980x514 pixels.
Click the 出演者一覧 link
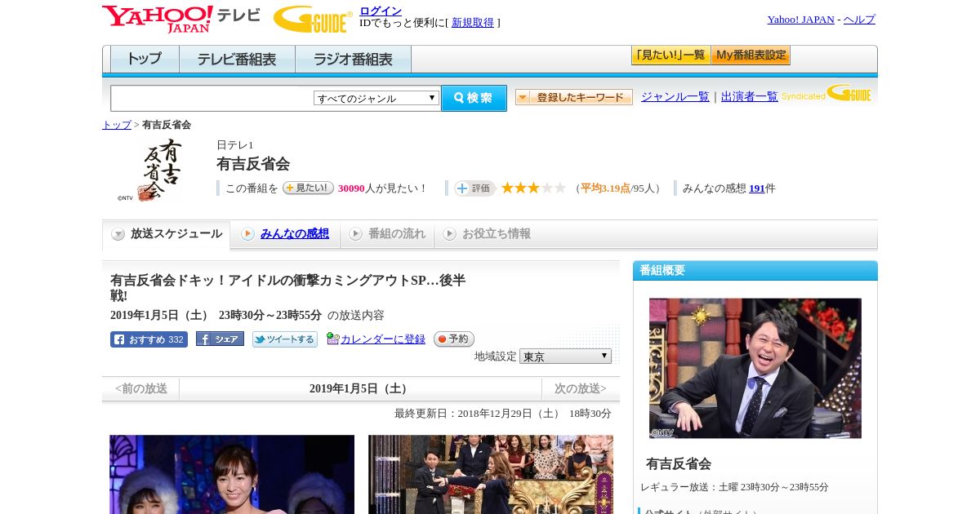click(750, 96)
